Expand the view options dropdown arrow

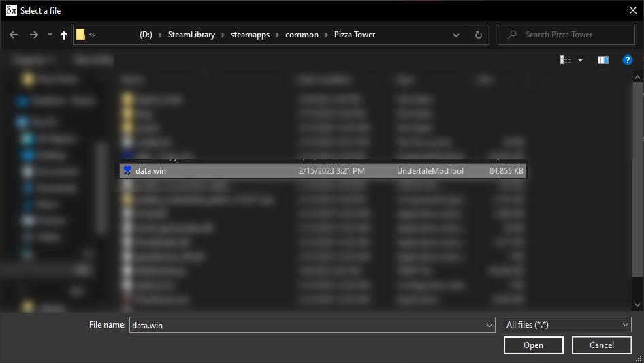580,60
